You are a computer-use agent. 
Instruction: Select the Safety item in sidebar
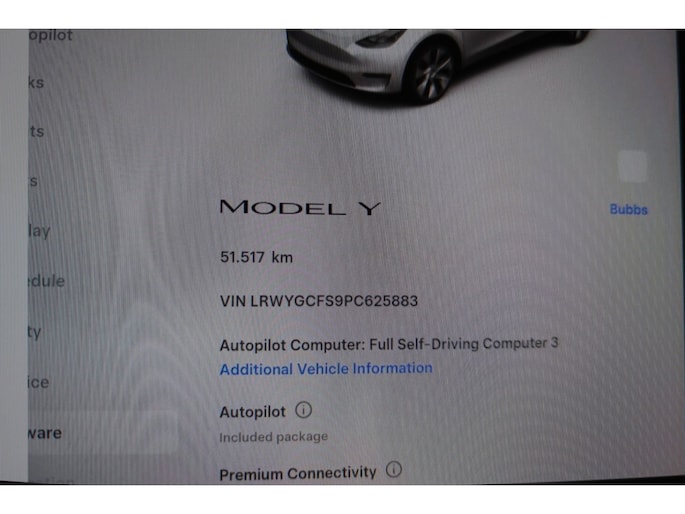(x=35, y=332)
